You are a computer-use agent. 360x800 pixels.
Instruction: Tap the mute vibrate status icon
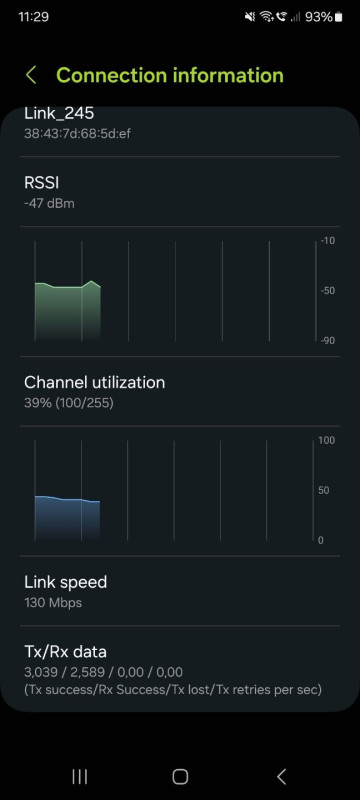click(250, 17)
